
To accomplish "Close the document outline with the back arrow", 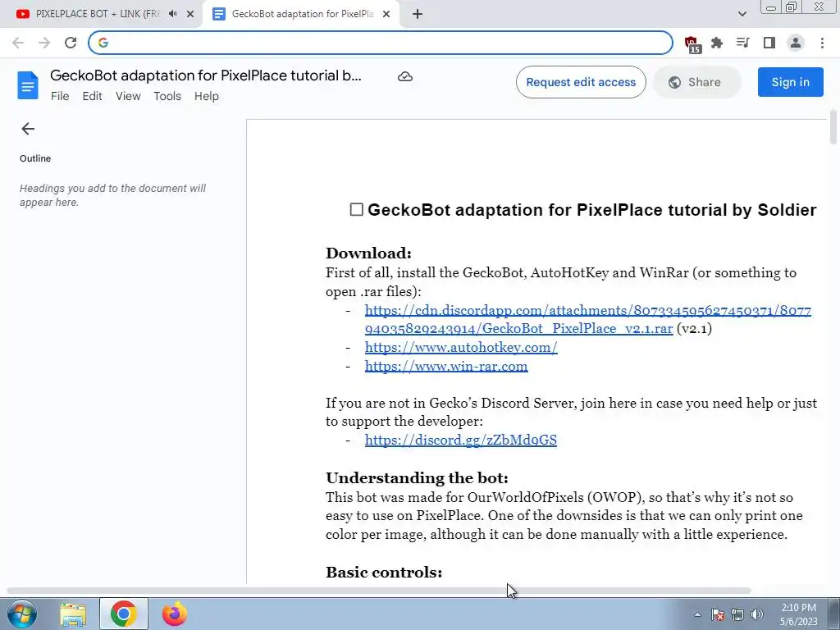I will [28, 129].
